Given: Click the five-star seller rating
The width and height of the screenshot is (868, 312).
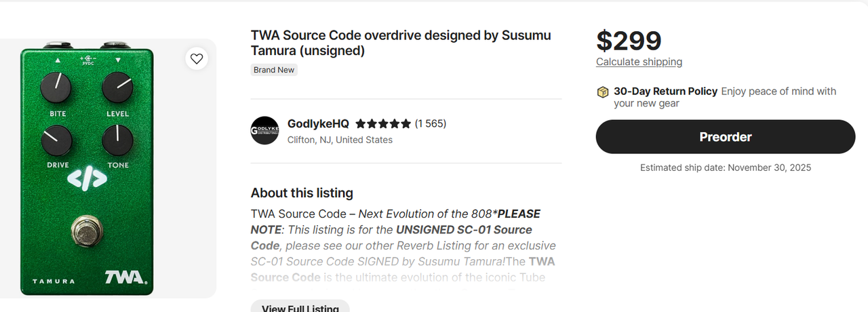Looking at the screenshot, I should tap(383, 124).
